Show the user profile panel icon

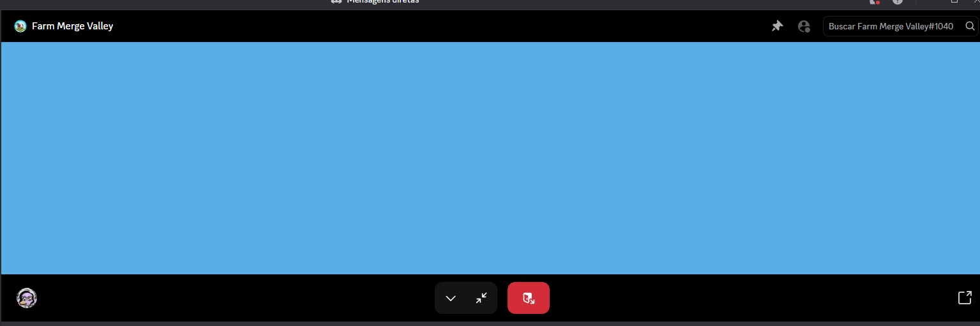[x=804, y=26]
